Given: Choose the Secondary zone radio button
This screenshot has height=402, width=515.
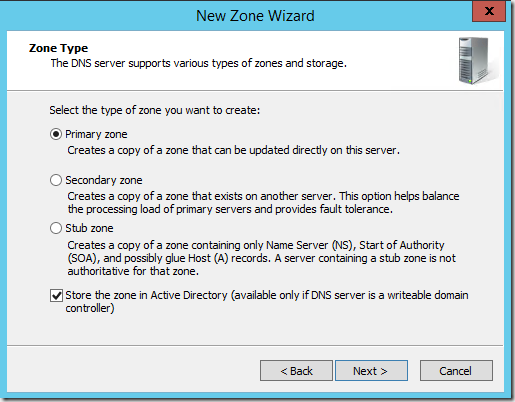Looking at the screenshot, I should pyautogui.click(x=56, y=180).
